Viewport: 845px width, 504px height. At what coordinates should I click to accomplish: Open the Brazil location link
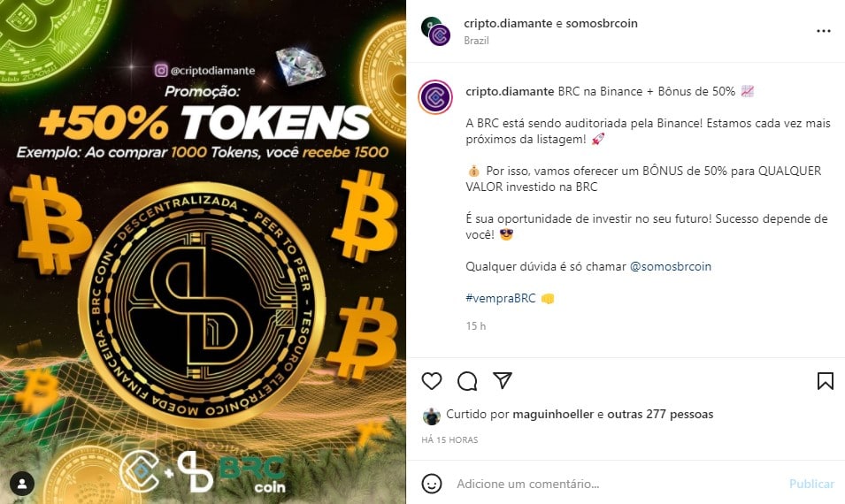pos(476,41)
